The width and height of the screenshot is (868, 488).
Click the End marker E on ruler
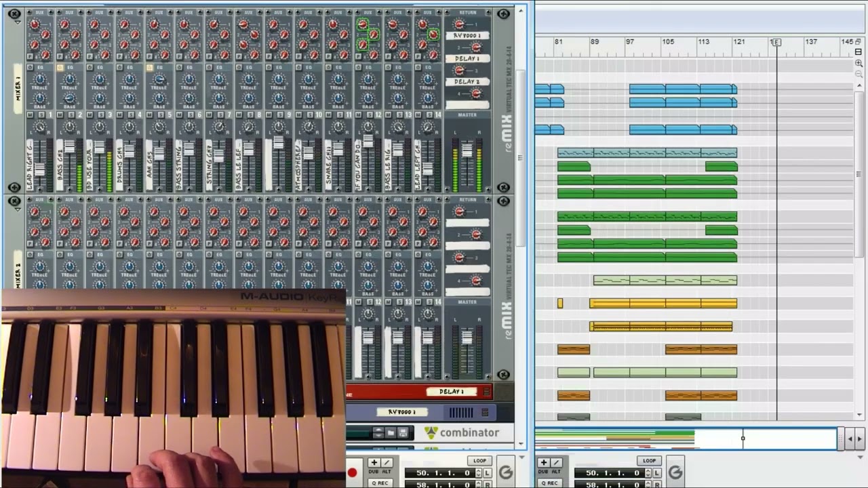776,42
